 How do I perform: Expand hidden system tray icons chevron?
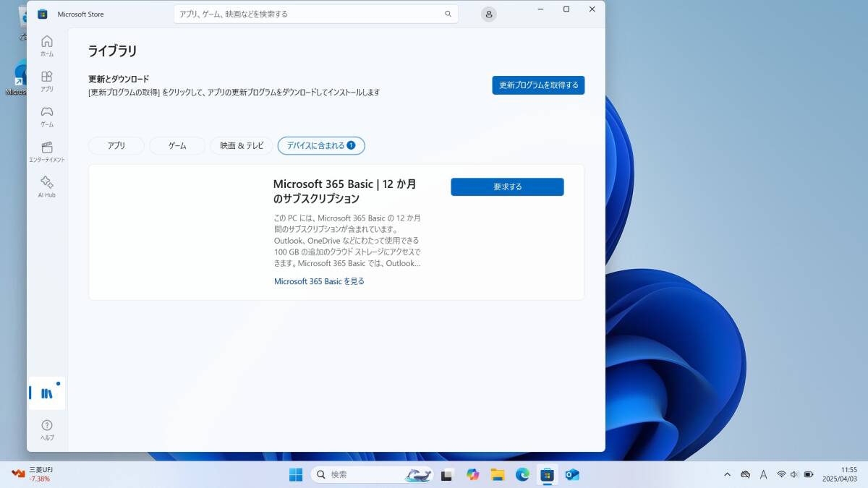727,474
